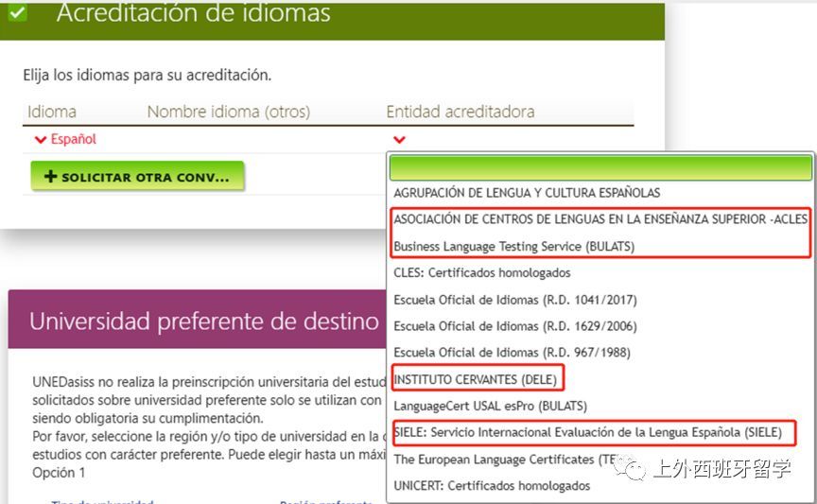The width and height of the screenshot is (817, 504).
Task: Click the Entidad acreditadora column header
Action: [461, 111]
